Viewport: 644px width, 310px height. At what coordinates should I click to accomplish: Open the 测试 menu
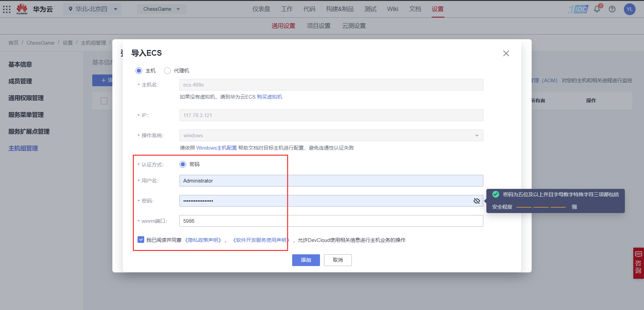pos(370,9)
